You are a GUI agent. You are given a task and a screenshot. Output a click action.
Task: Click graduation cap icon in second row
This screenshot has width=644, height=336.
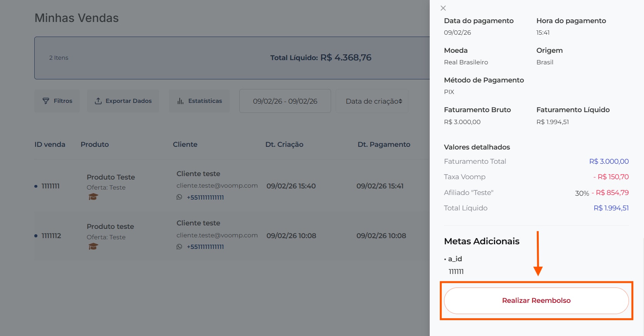93,247
